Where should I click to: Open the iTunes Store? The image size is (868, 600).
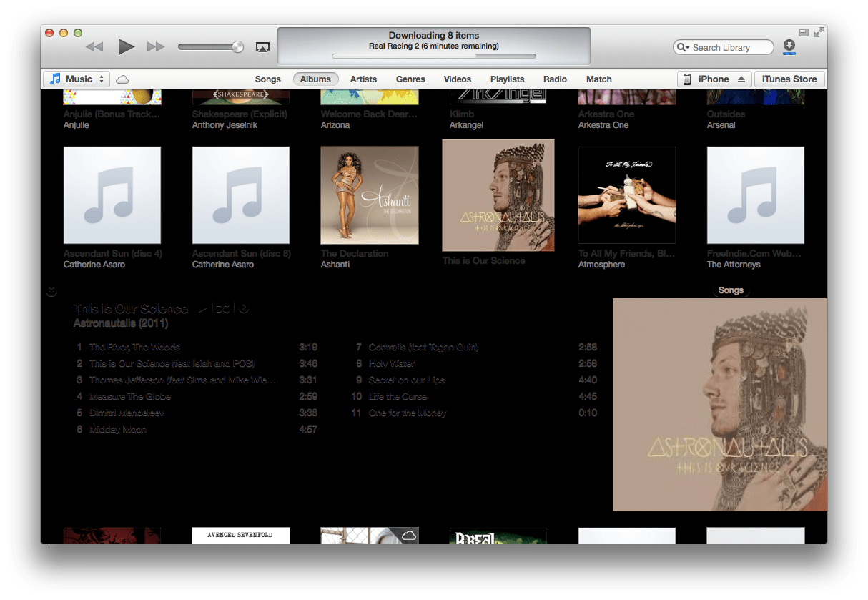[x=789, y=79]
